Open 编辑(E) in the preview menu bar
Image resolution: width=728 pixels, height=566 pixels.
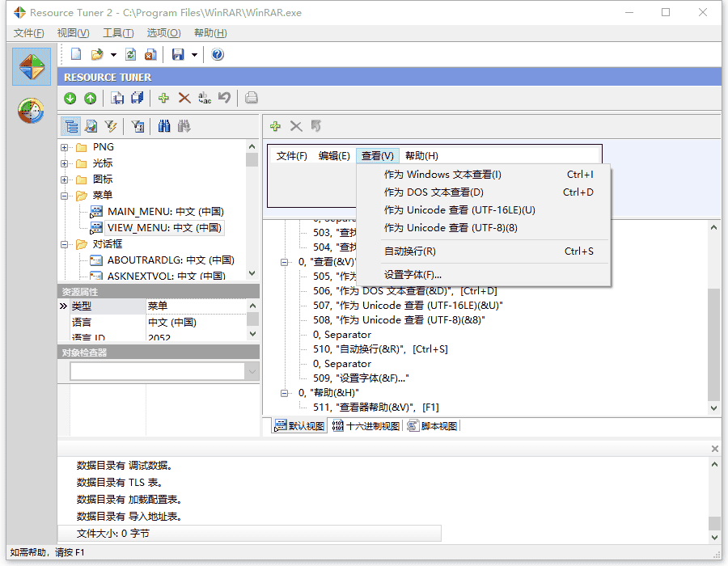click(x=334, y=156)
